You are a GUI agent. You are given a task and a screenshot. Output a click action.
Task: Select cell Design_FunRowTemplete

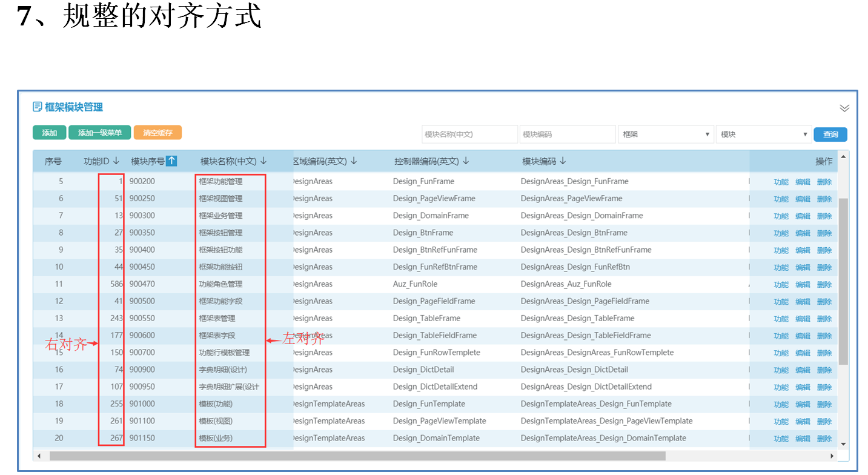coord(436,353)
